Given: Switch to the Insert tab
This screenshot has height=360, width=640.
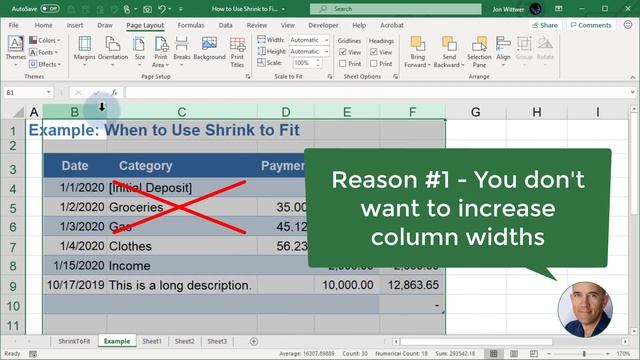Looking at the screenshot, I should tap(75, 25).
